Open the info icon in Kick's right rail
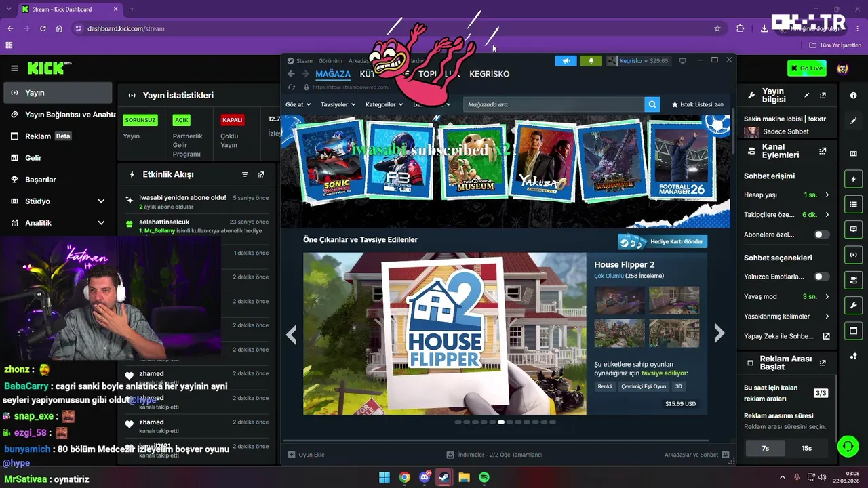 click(x=853, y=96)
